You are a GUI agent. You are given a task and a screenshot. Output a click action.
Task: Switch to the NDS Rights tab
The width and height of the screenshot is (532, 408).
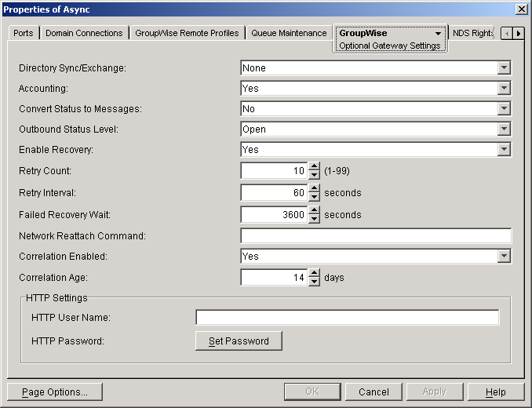pos(472,33)
